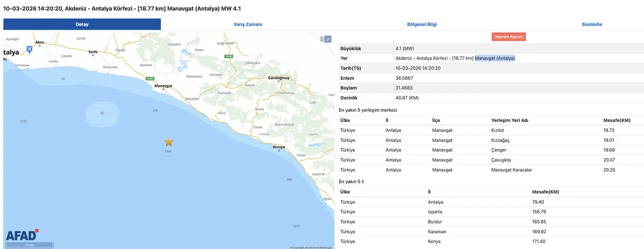This screenshot has width=644, height=249.
Task: Switch to the Varış Zamanı tab
Action: coord(248,24)
